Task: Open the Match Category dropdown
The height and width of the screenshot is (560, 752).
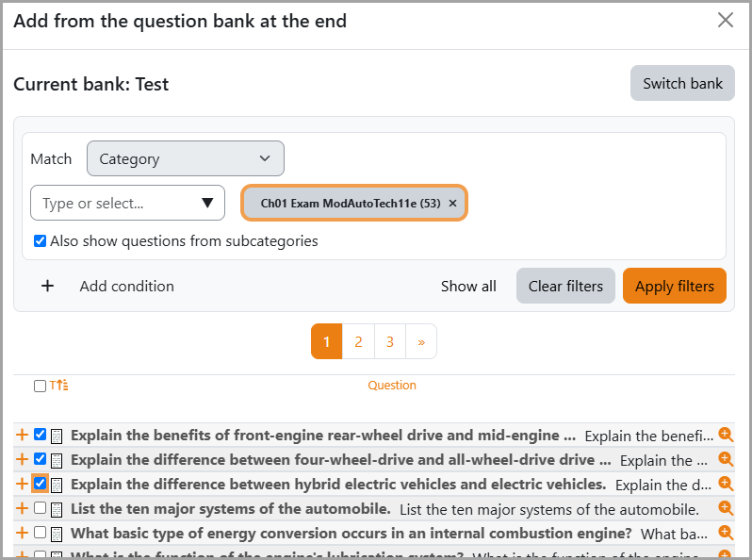Action: coord(185,158)
